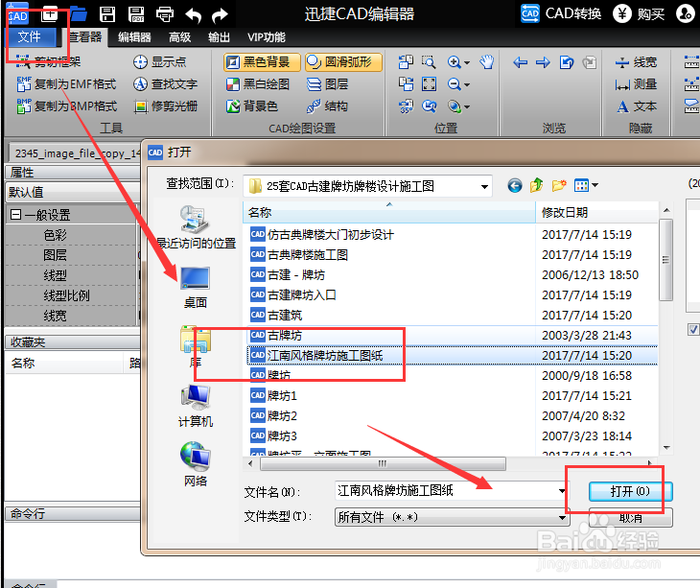The image size is (700, 588).
Task: Toggle 黑白绘图 mode
Action: click(258, 84)
